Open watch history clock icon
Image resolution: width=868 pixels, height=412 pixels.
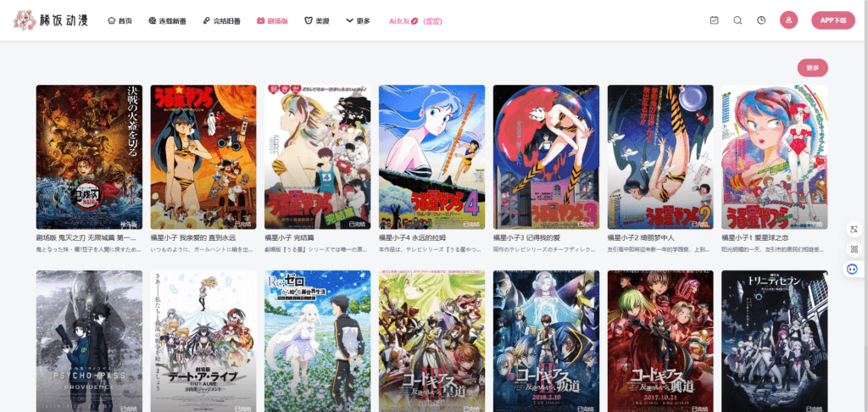762,20
